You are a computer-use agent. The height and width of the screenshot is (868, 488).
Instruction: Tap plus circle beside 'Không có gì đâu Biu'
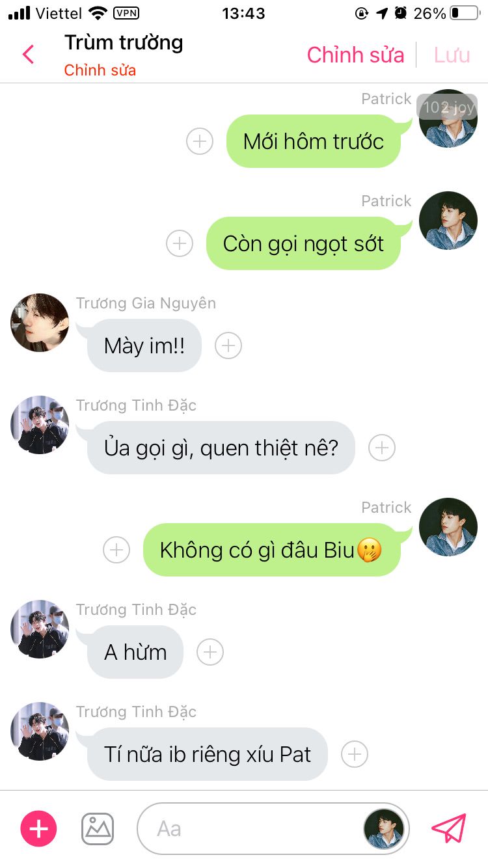point(116,550)
